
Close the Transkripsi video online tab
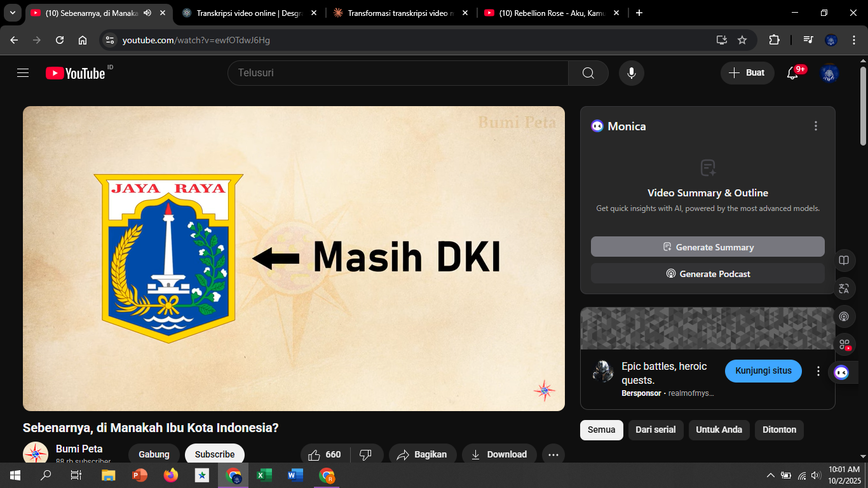pos(314,13)
